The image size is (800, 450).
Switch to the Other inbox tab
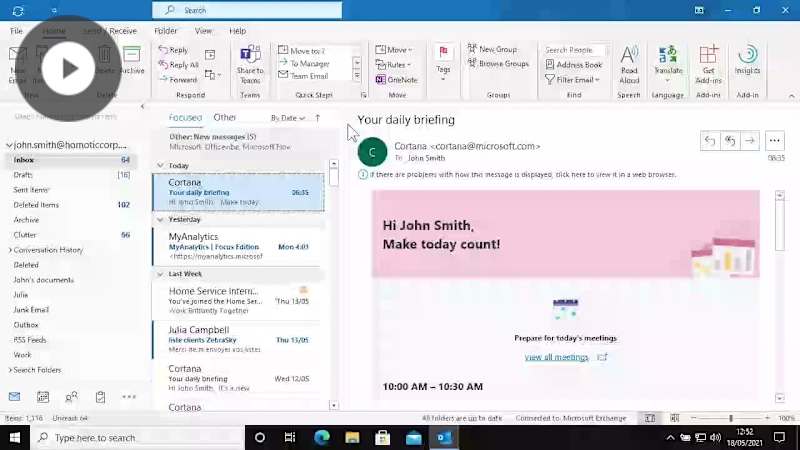point(224,117)
